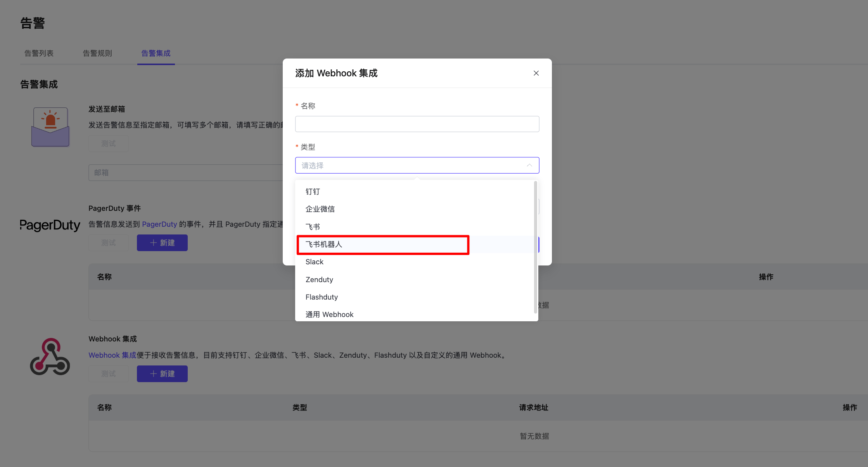
Task: Click the PagerDuty logo
Action: pos(50,225)
